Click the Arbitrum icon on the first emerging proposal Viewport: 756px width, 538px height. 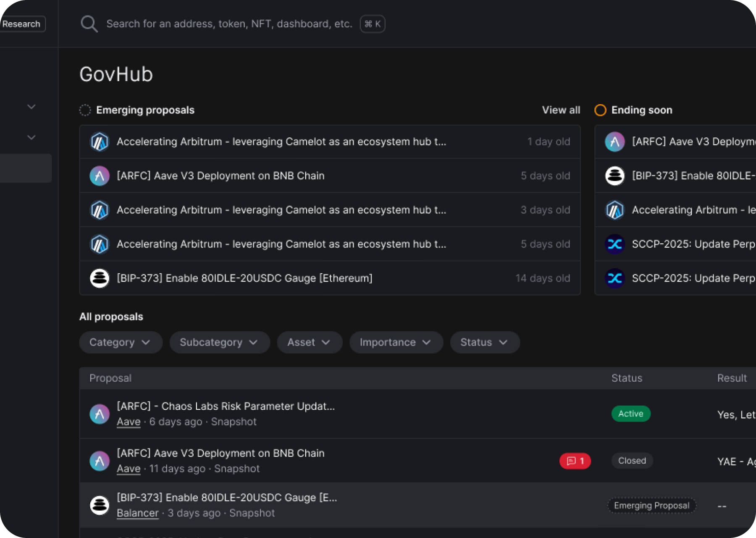[x=100, y=142]
